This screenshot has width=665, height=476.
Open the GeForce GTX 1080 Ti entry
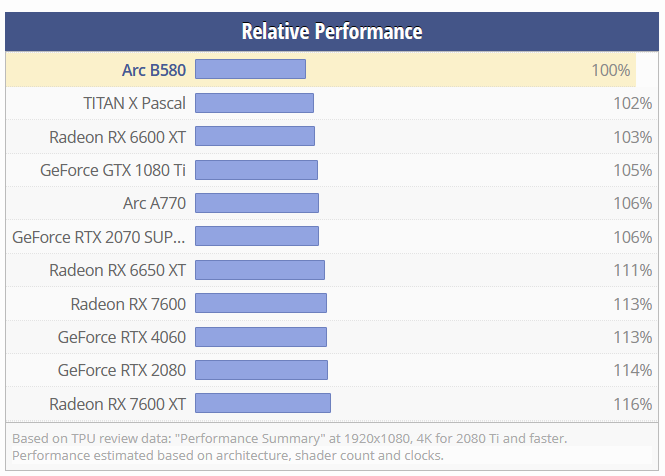[113, 170]
